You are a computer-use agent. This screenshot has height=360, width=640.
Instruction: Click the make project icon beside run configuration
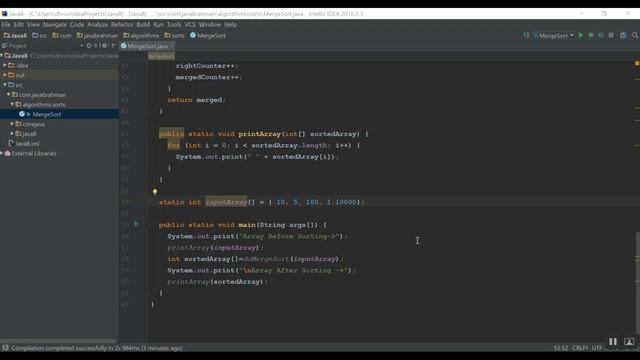526,36
